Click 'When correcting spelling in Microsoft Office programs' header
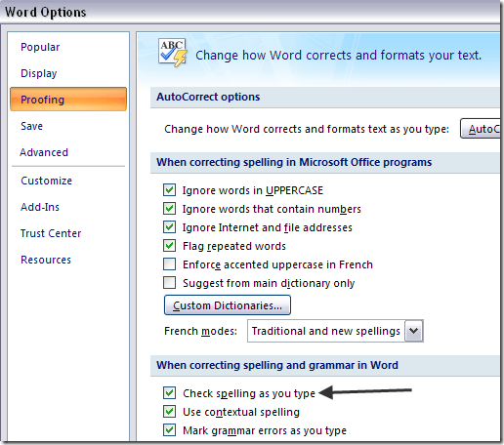The height and width of the screenshot is (445, 504). point(325,162)
